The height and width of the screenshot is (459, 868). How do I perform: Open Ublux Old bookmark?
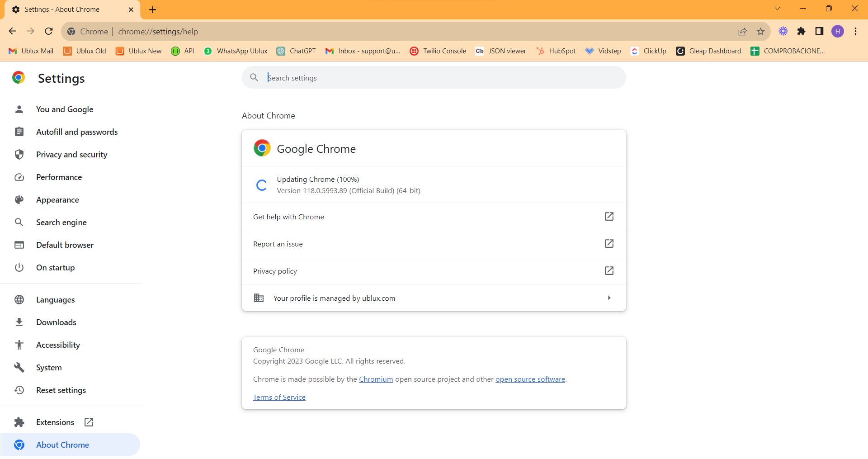tap(85, 51)
